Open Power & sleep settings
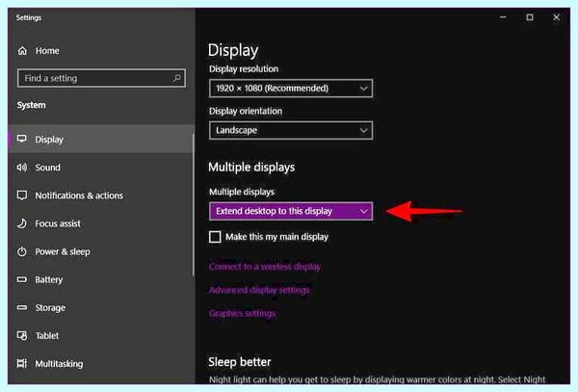The width and height of the screenshot is (578, 392). click(63, 251)
